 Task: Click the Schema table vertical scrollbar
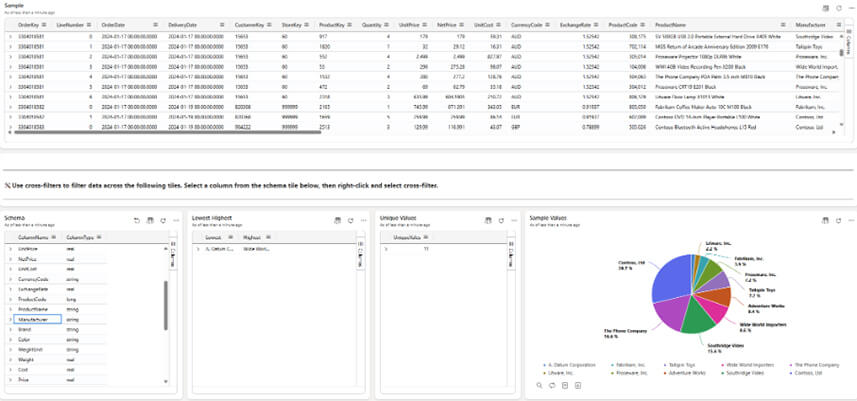[x=166, y=306]
